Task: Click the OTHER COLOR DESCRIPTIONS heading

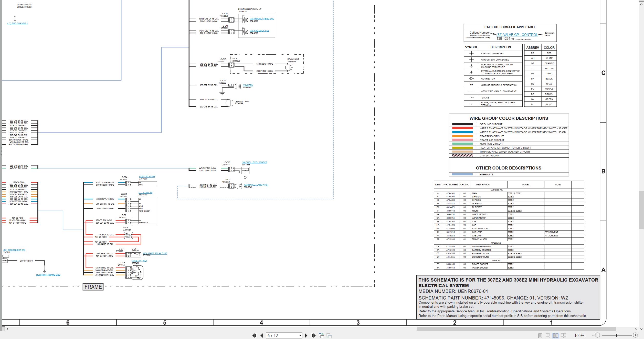Action: point(509,168)
